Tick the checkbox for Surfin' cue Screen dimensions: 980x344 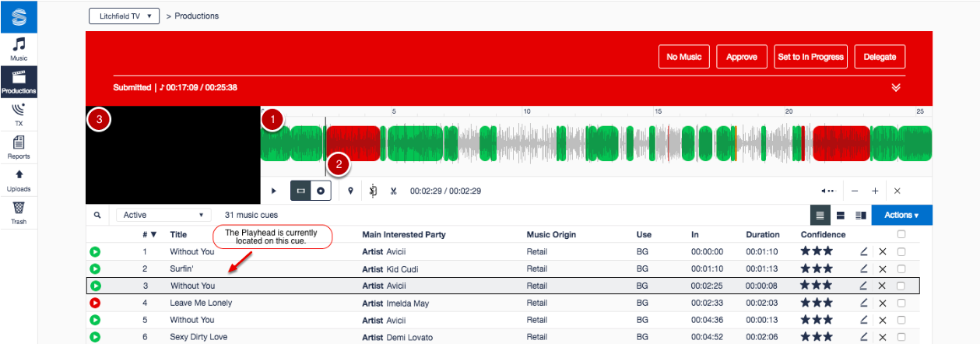[x=901, y=269]
